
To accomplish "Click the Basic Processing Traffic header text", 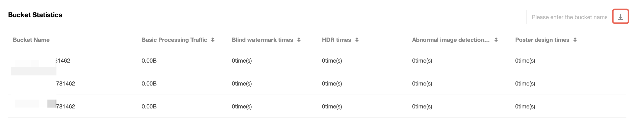I will point(174,40).
